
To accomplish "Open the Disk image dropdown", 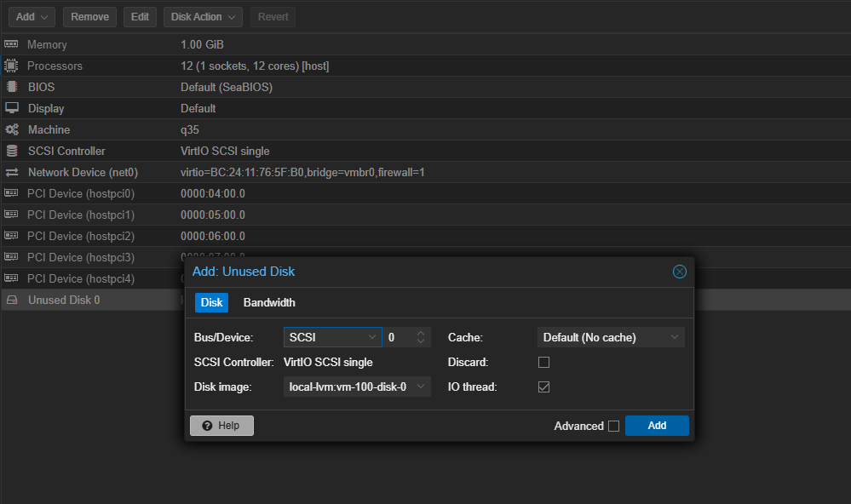I will [357, 387].
